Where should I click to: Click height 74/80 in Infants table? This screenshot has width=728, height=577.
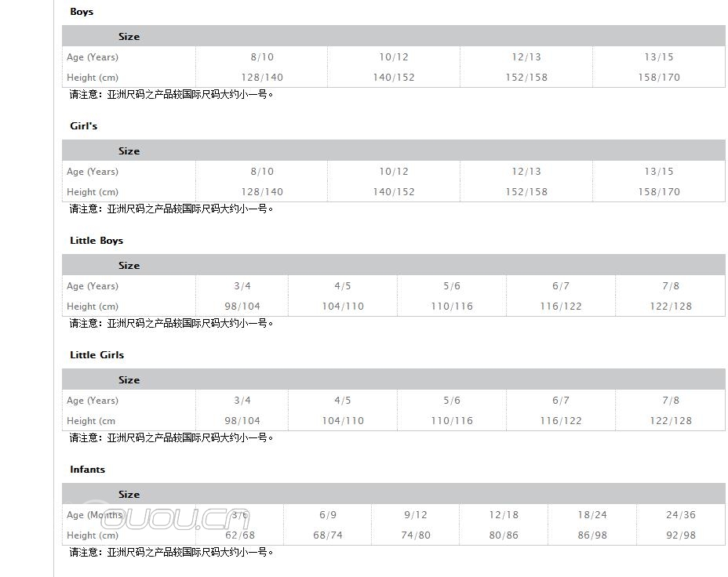pyautogui.click(x=416, y=535)
